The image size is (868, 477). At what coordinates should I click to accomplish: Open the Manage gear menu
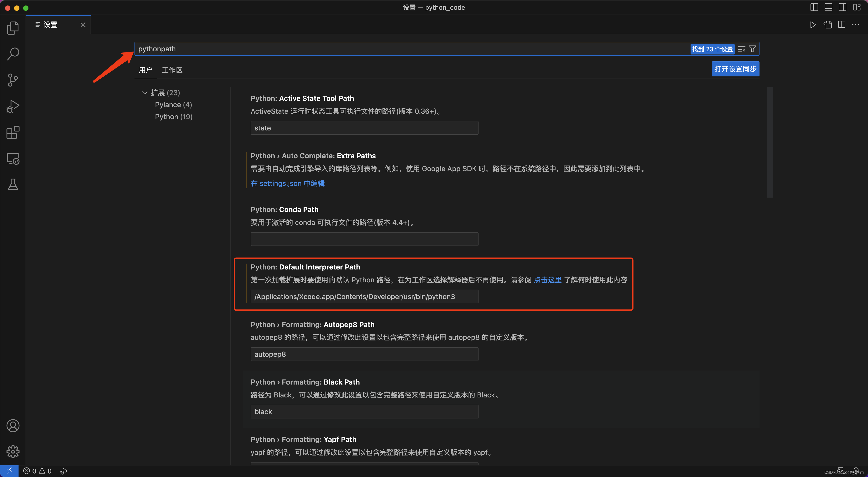coord(13,452)
